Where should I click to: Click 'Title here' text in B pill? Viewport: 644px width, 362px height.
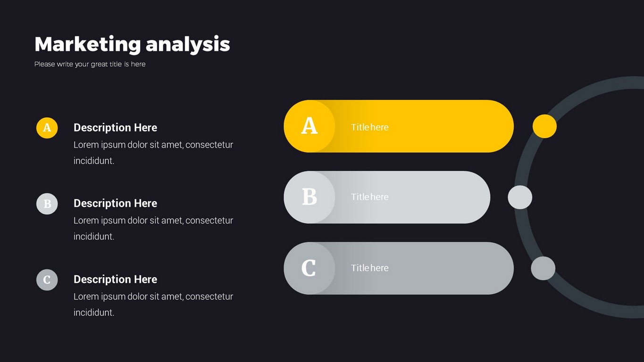(x=369, y=197)
